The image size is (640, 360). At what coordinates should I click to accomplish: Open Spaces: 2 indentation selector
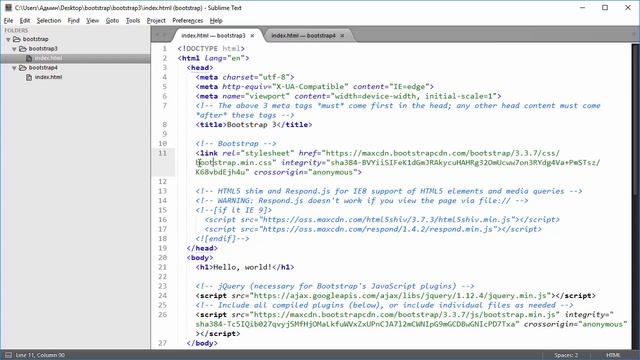[x=566, y=355]
